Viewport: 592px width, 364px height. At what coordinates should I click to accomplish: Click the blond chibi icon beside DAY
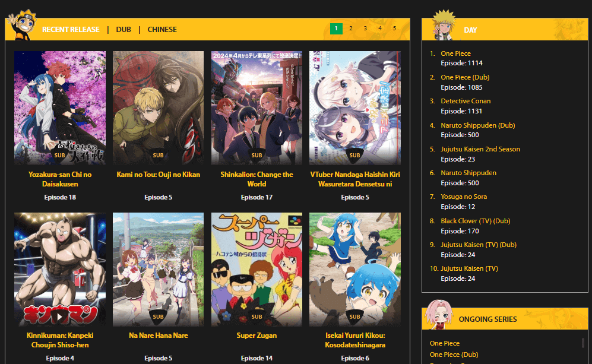[x=444, y=25]
